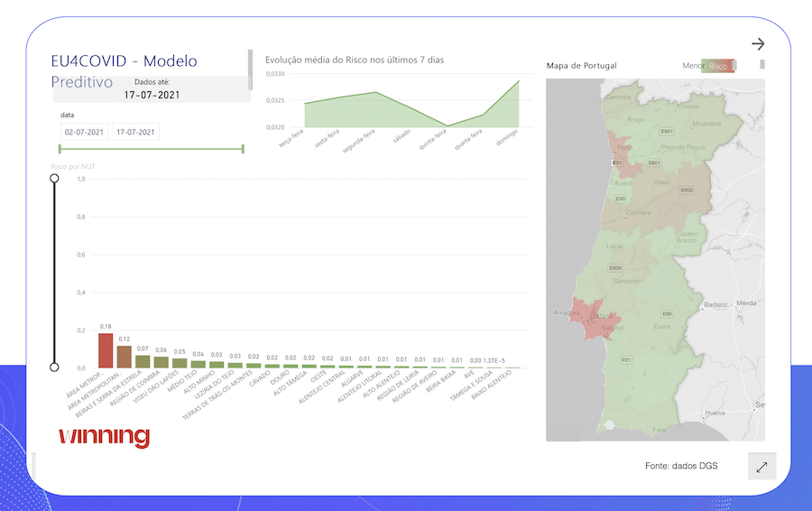Click the next page arrow icon
The image size is (812, 511).
coord(758,43)
